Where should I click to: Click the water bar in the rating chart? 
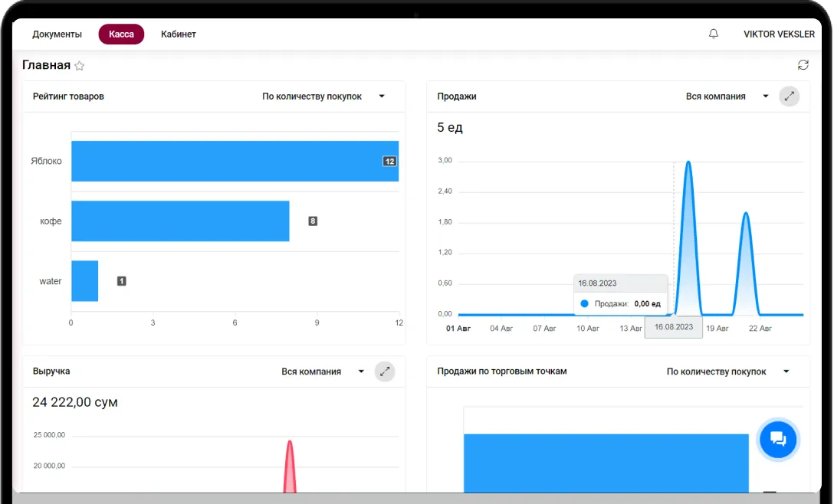click(84, 281)
